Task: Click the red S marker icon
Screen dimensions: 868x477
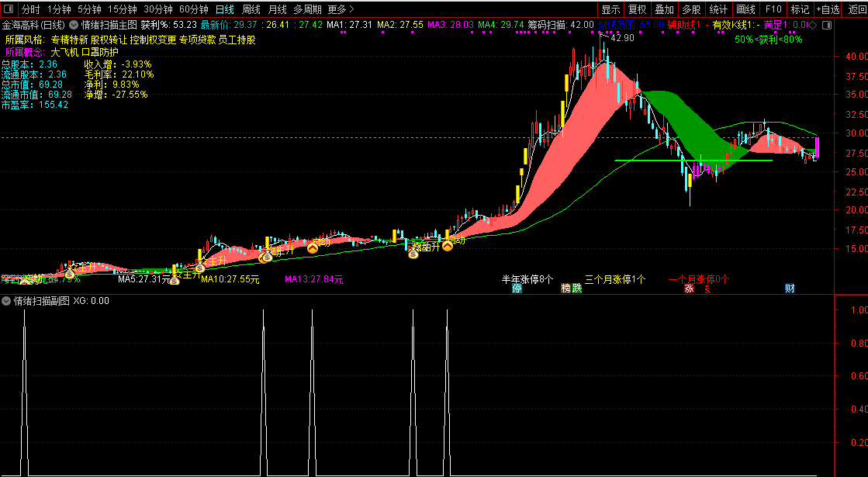Action: click(707, 289)
